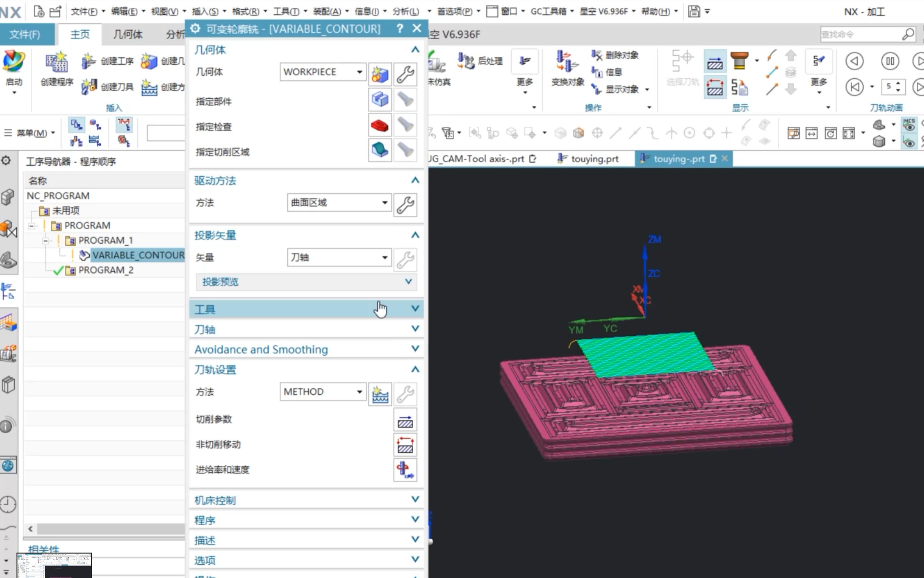Click the Specify Cut Area icon
Image resolution: width=924 pixels, height=578 pixels.
[380, 150]
